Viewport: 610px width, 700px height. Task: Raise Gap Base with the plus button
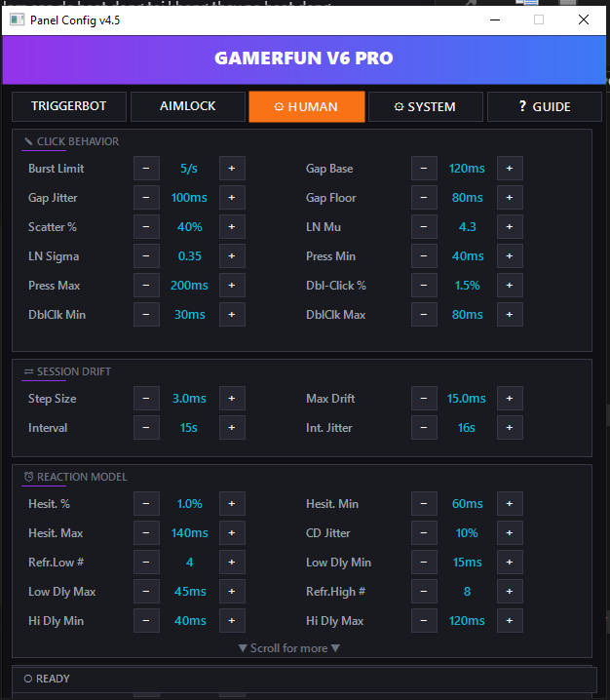click(x=510, y=169)
